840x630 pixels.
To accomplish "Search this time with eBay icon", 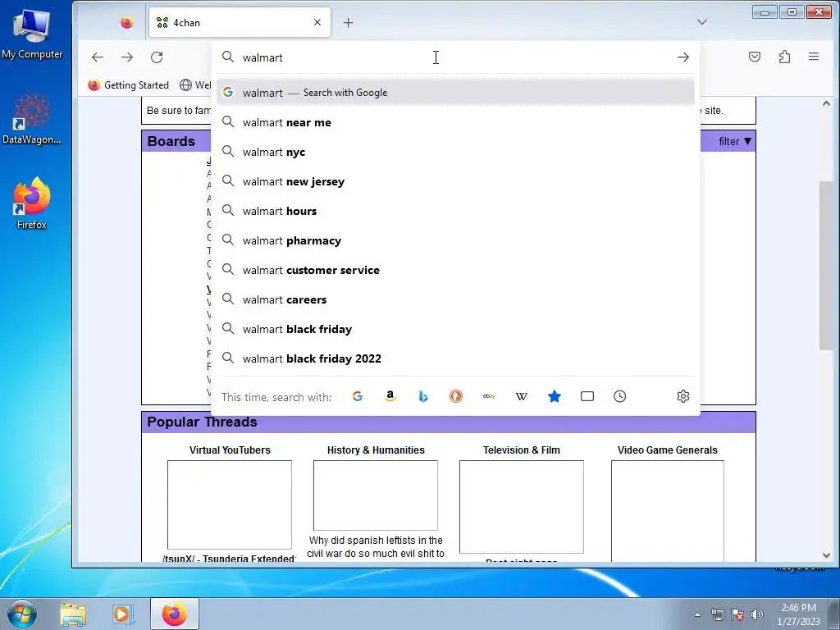I will coord(489,396).
